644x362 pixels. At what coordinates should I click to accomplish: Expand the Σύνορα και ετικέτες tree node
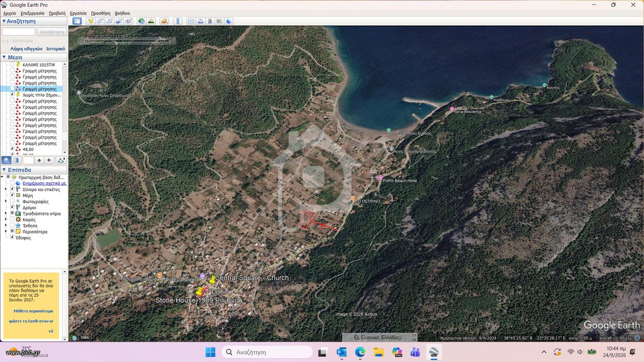pyautogui.click(x=6, y=189)
